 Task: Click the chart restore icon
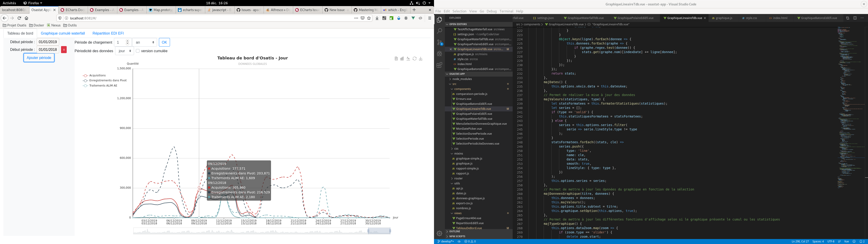(x=415, y=59)
